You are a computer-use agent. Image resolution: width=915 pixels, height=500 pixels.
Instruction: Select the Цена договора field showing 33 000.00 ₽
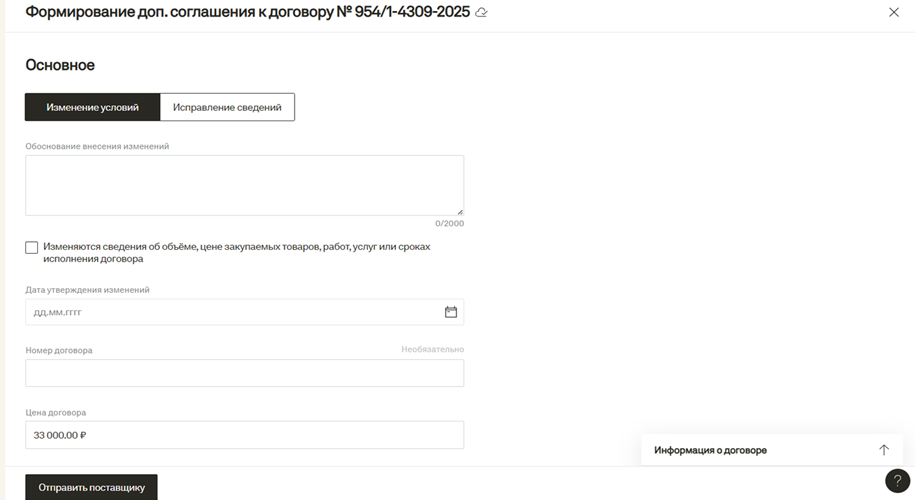click(244, 435)
